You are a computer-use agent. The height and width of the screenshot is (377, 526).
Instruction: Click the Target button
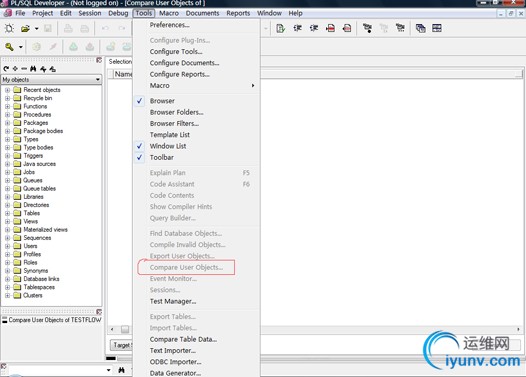point(121,345)
